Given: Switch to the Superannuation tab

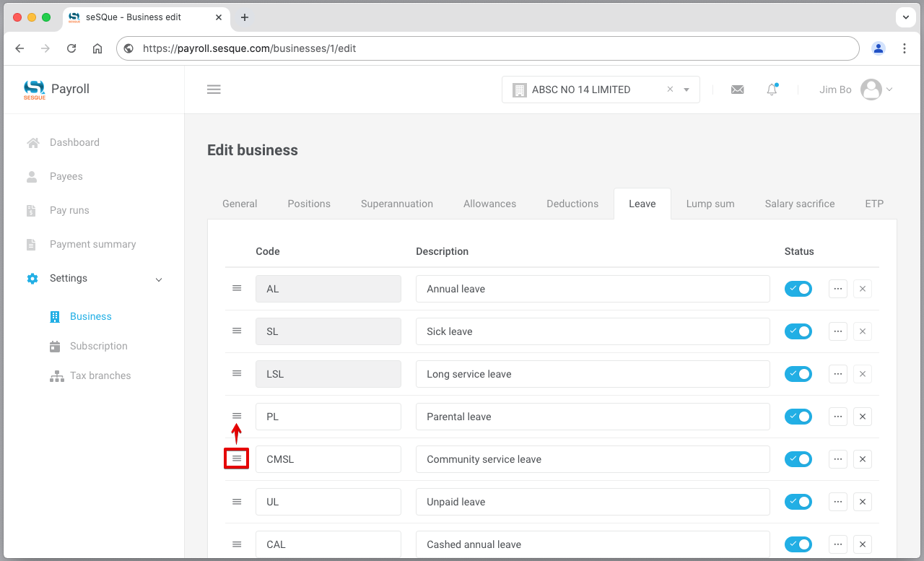Looking at the screenshot, I should [x=396, y=204].
